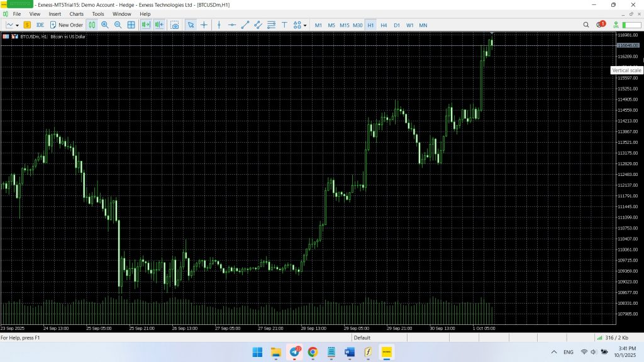Click the New Order button

click(x=67, y=25)
